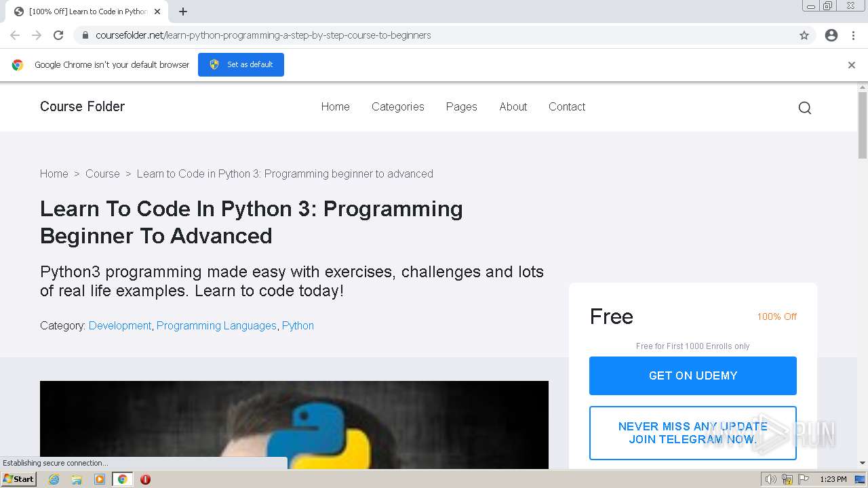Screen dimensions: 868x488
Task: Click the Course breadcrumb link
Action: pyautogui.click(x=102, y=174)
